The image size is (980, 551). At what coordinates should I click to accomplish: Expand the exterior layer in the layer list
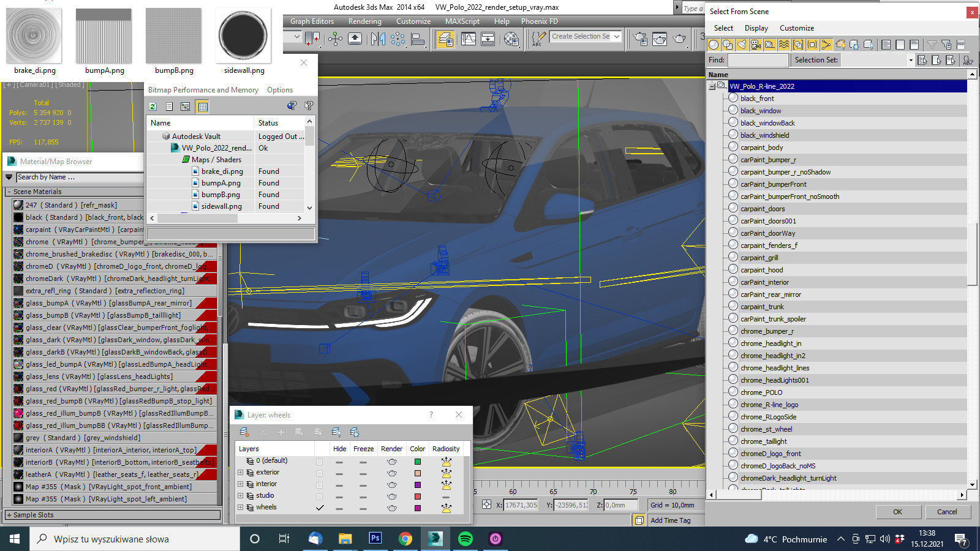(x=241, y=473)
